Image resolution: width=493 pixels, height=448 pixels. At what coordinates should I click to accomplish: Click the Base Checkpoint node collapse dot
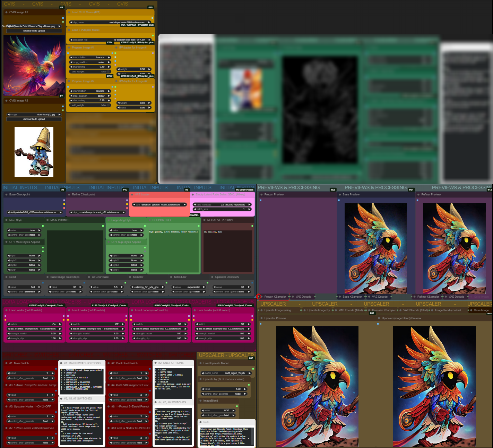click(7, 194)
